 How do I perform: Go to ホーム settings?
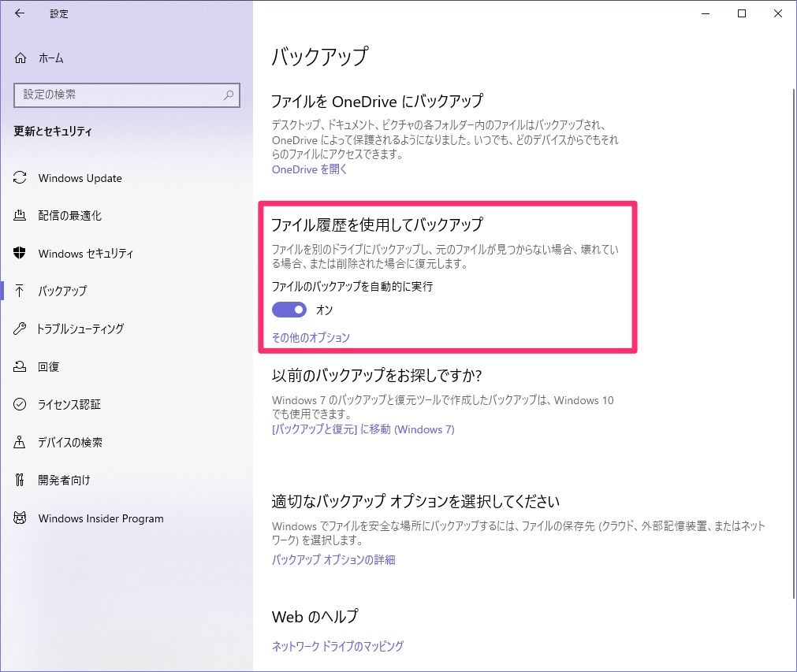coord(50,58)
